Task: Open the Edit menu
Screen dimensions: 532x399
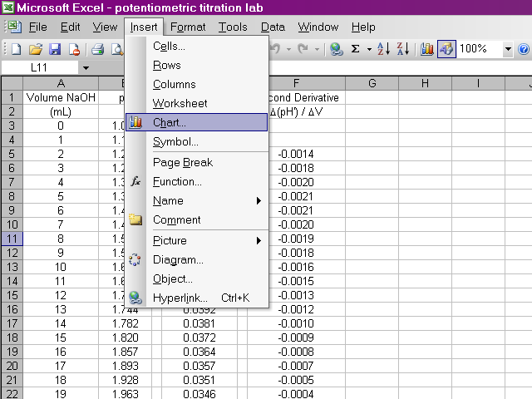Action: 70,27
